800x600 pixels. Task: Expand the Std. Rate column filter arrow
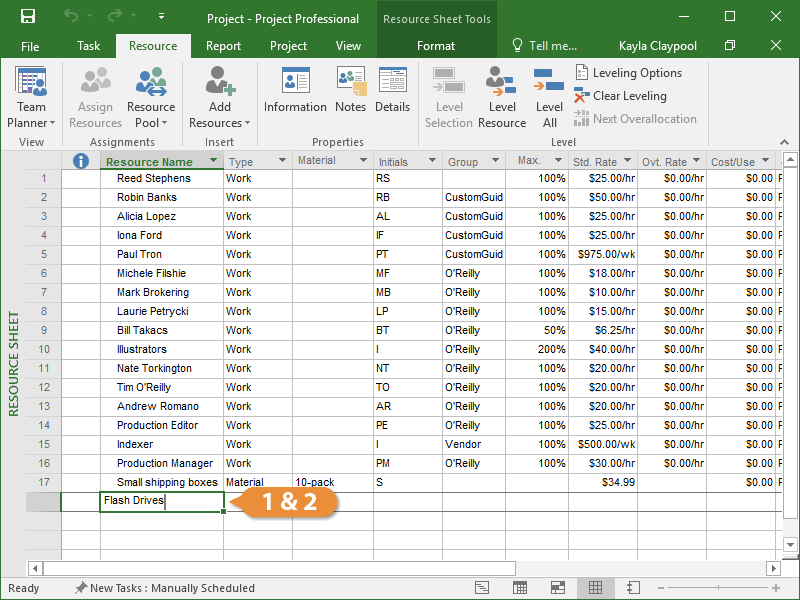(627, 161)
